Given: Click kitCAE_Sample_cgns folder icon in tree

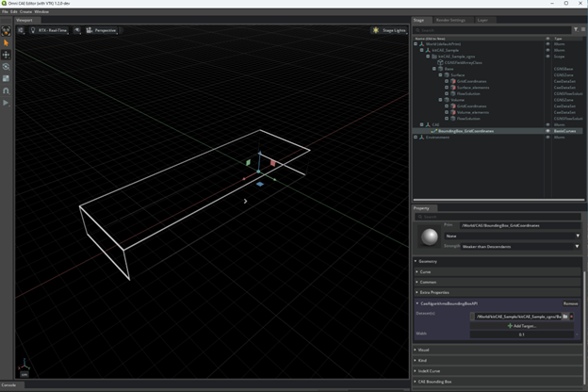Looking at the screenshot, I should tap(434, 57).
